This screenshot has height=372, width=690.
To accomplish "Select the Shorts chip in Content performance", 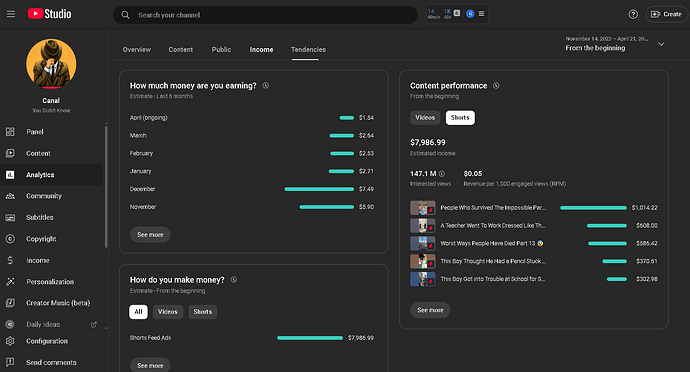I will click(460, 118).
